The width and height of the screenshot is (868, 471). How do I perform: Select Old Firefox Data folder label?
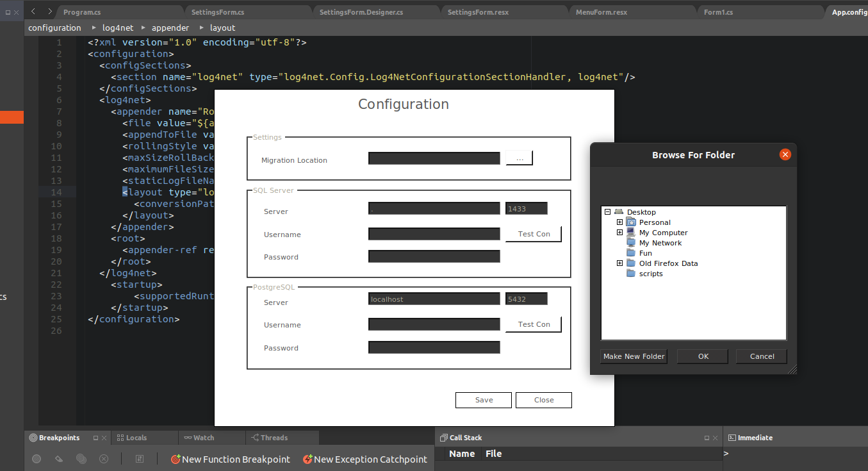pyautogui.click(x=668, y=263)
